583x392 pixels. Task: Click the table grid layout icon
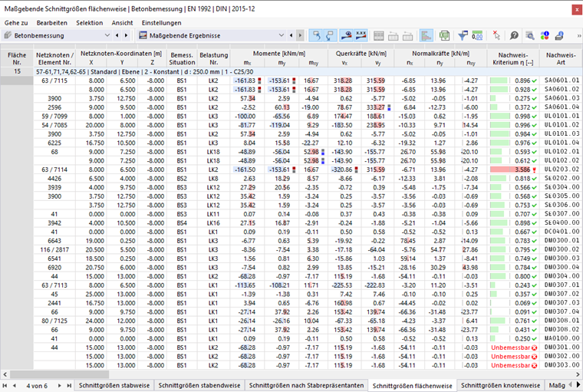click(378, 36)
